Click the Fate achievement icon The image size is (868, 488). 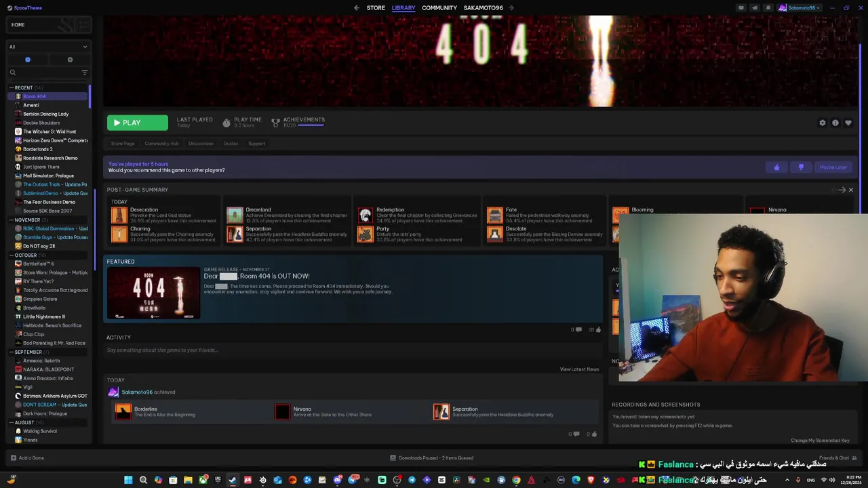[x=495, y=216]
